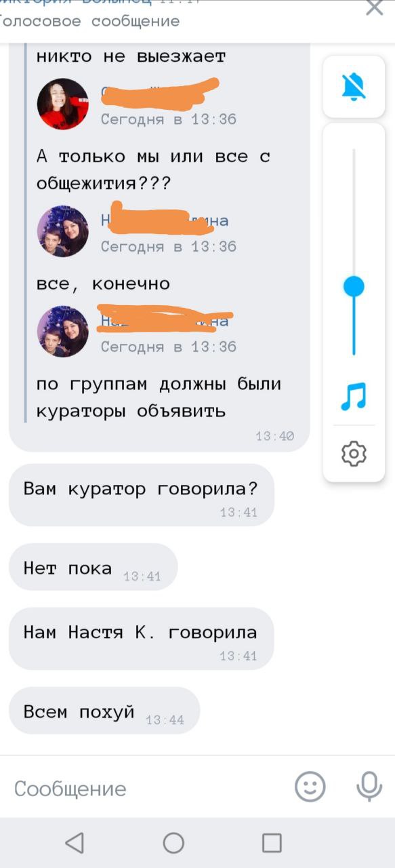395x868 pixels.
Task: Open the couple avatar above 'все, конечно'
Action: (x=63, y=231)
